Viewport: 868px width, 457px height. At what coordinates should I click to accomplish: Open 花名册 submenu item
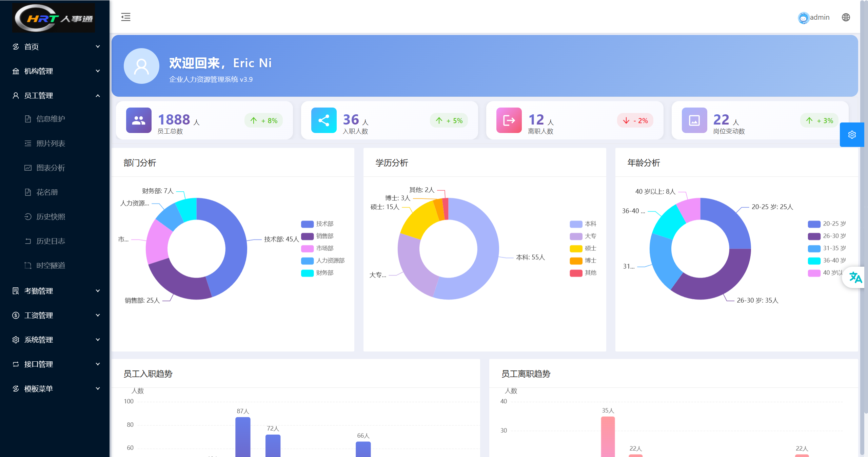click(55, 192)
